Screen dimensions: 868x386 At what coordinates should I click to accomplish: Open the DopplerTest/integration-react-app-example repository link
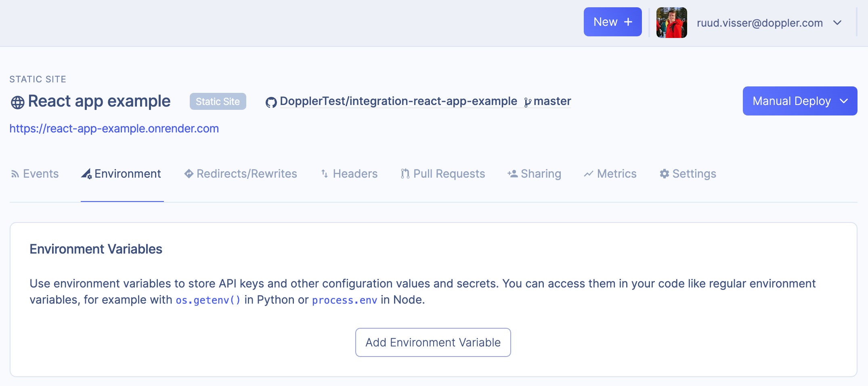pos(398,101)
